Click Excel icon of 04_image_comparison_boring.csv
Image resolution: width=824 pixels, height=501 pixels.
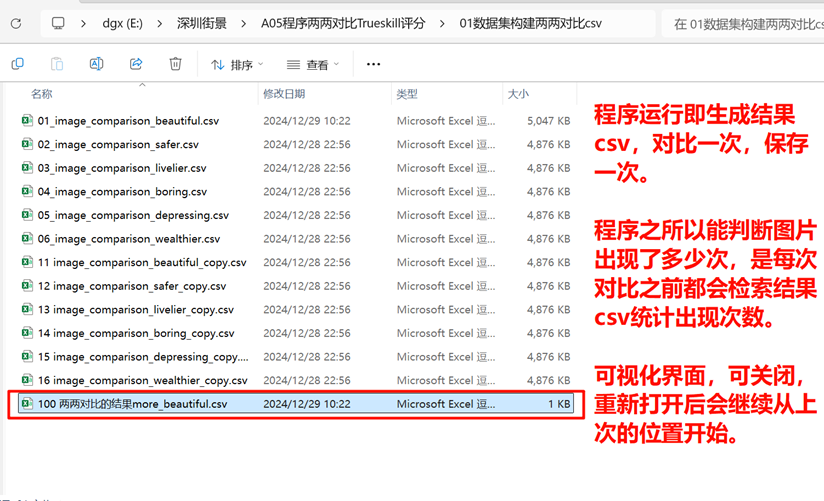click(27, 191)
